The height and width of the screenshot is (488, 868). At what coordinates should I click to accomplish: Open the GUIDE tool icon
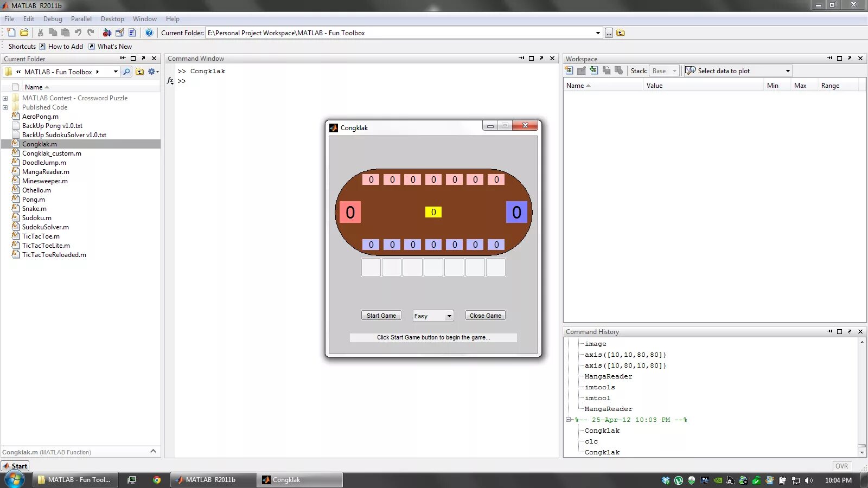(x=119, y=33)
